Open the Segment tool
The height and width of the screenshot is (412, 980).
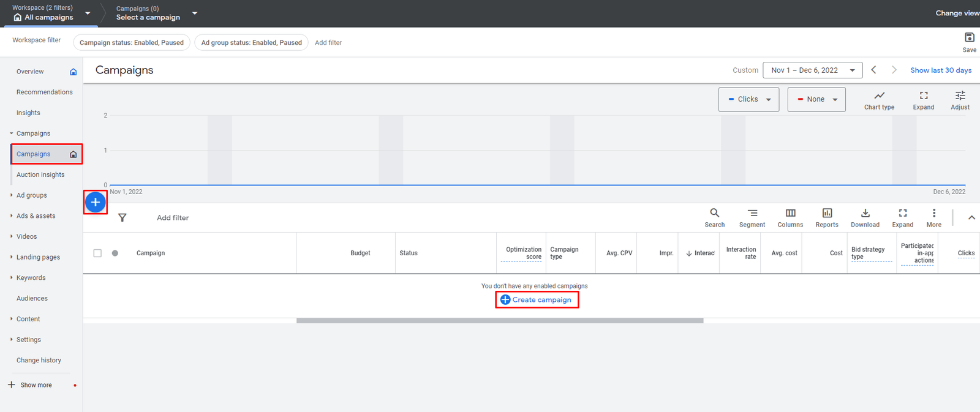(752, 217)
